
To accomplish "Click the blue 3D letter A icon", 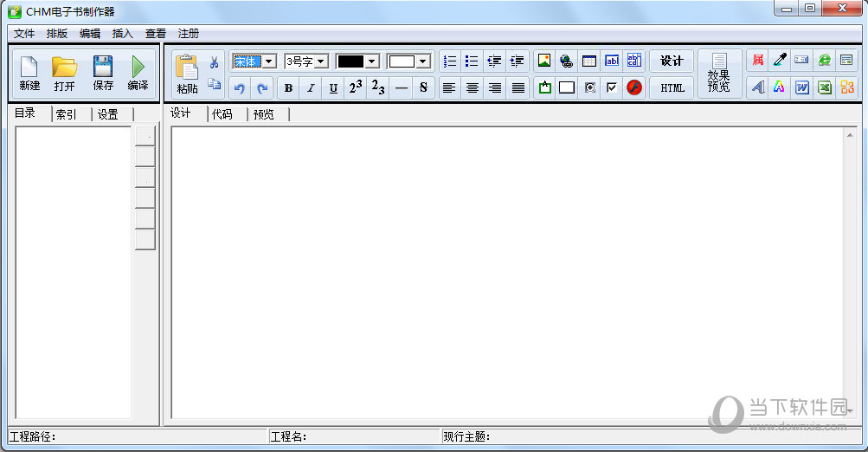I will (x=758, y=87).
